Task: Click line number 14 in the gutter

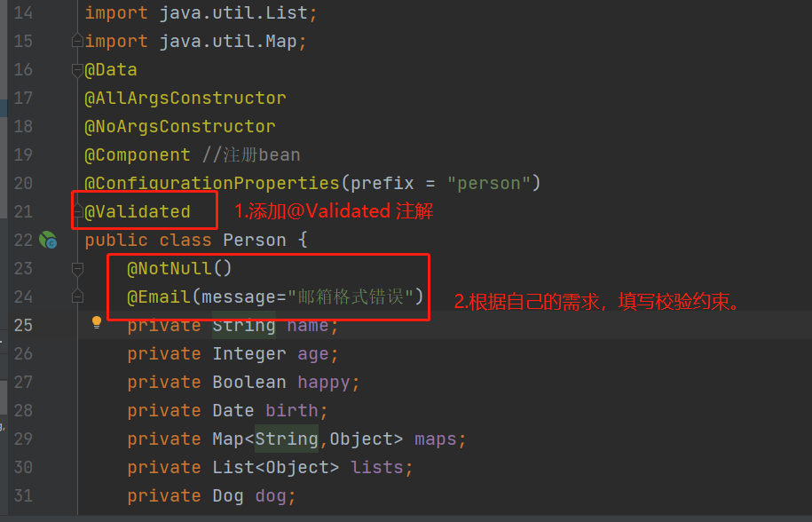Action: point(23,12)
